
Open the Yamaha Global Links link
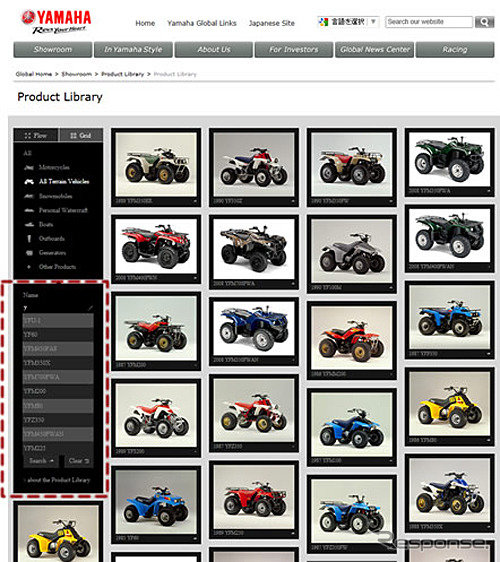click(x=202, y=23)
